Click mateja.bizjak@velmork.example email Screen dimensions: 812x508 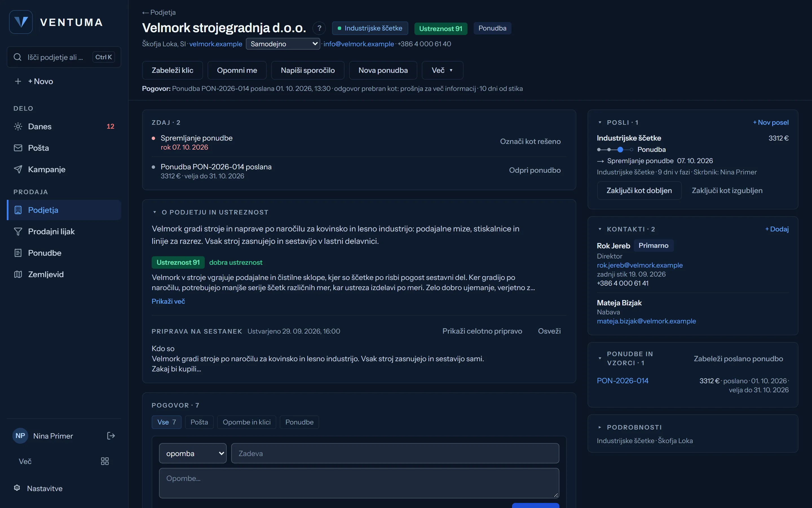pyautogui.click(x=646, y=321)
